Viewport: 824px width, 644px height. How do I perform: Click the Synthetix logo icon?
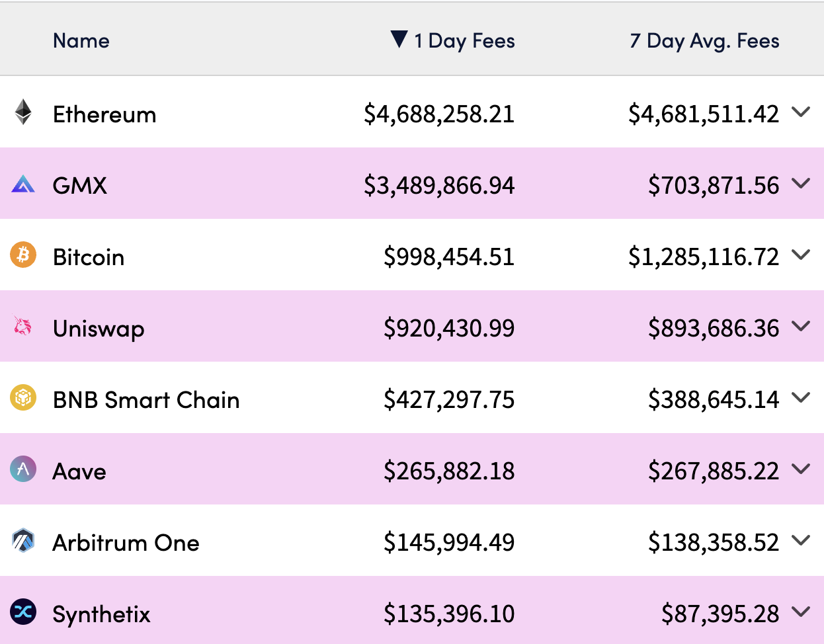click(x=23, y=612)
